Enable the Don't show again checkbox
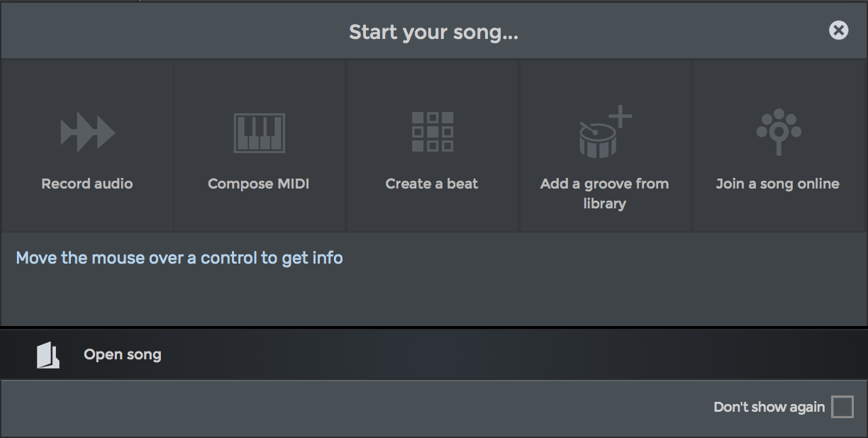This screenshot has height=438, width=868. coord(842,407)
